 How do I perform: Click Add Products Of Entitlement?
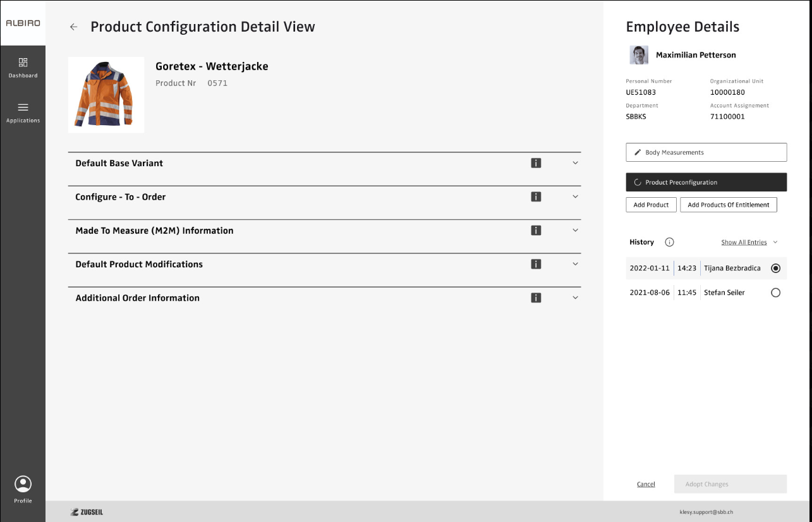click(728, 205)
